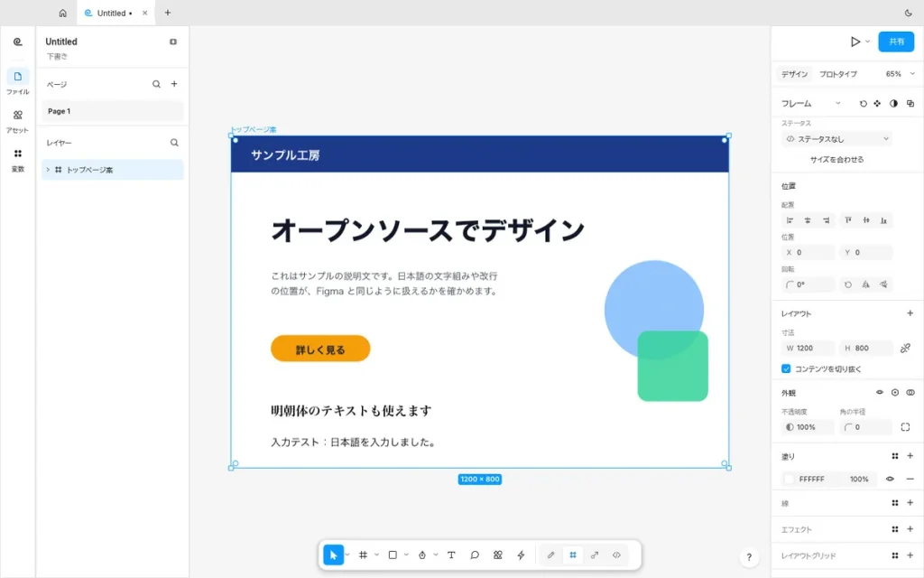The width and height of the screenshot is (924, 578).
Task: Add a new page with plus icon
Action: tap(174, 84)
